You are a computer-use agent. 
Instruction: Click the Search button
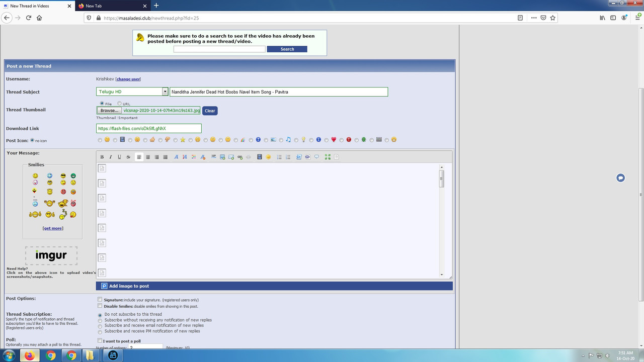(x=287, y=49)
